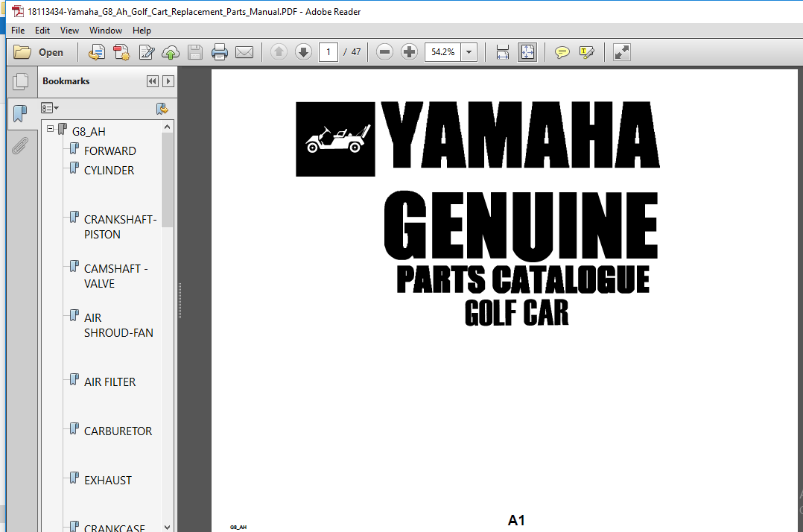Click the upload to cloud icon
803x532 pixels.
pyautogui.click(x=171, y=52)
